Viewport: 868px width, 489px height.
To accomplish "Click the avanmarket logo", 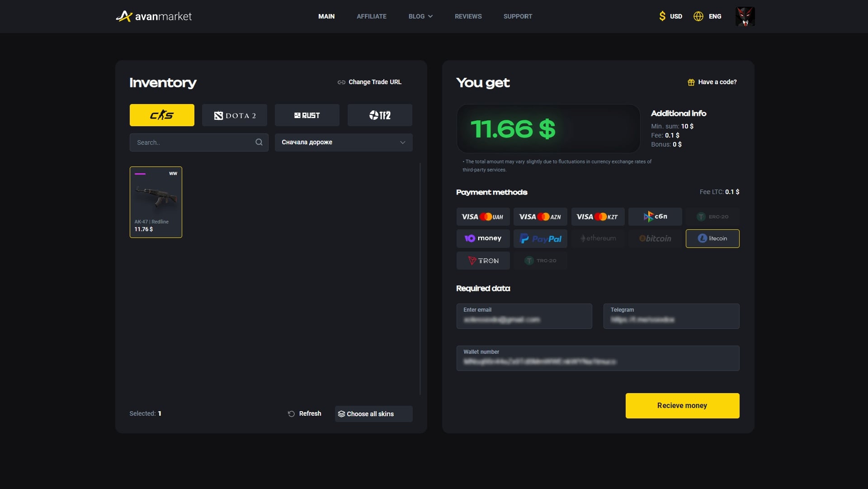I will pos(154,16).
